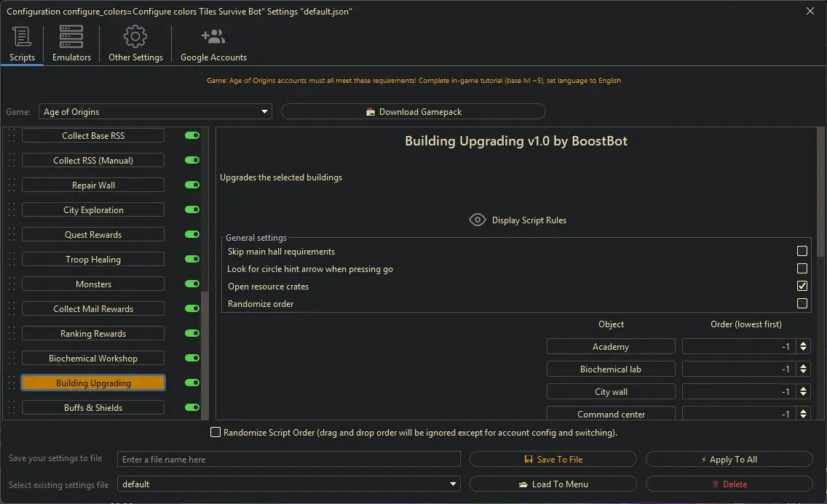
Task: Click the Display Script Rules eye icon
Action: click(478, 219)
